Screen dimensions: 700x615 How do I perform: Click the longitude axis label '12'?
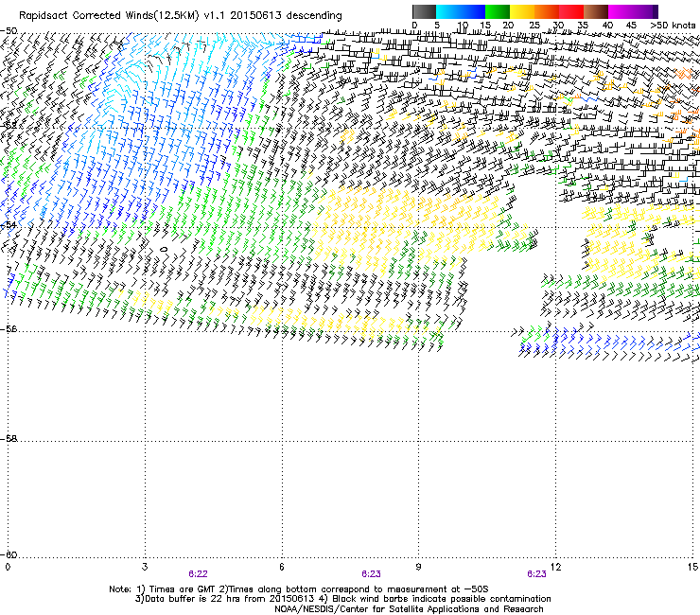pos(555,567)
